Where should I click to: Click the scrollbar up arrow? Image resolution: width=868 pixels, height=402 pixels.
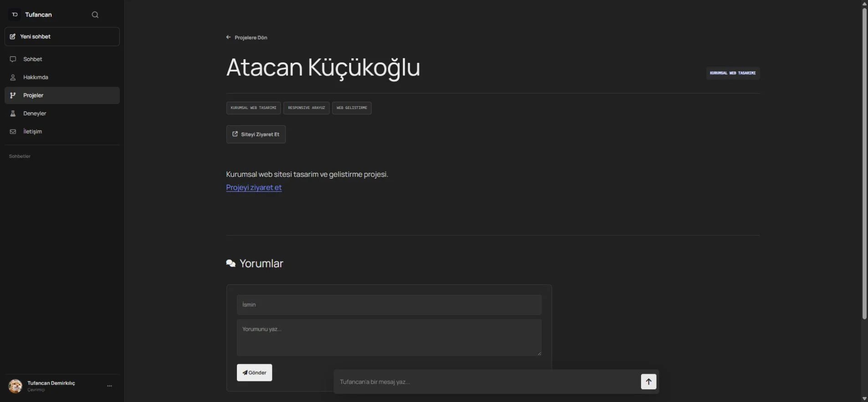click(x=864, y=4)
